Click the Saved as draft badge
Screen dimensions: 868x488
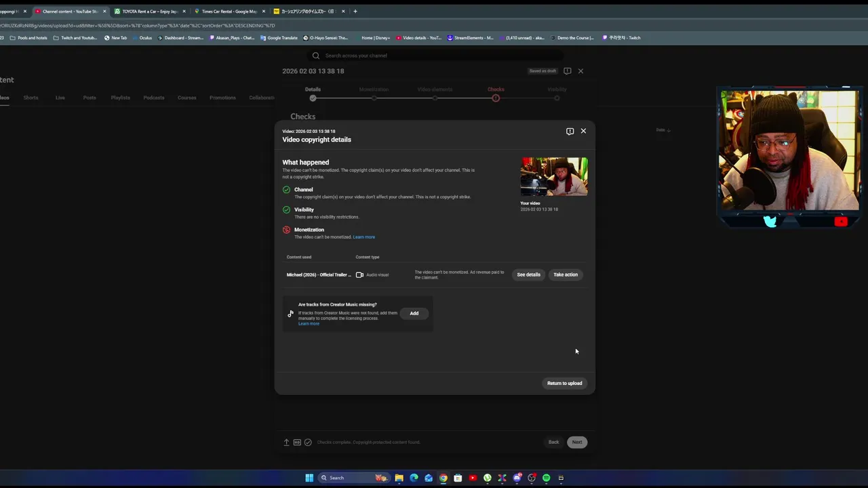pos(542,70)
